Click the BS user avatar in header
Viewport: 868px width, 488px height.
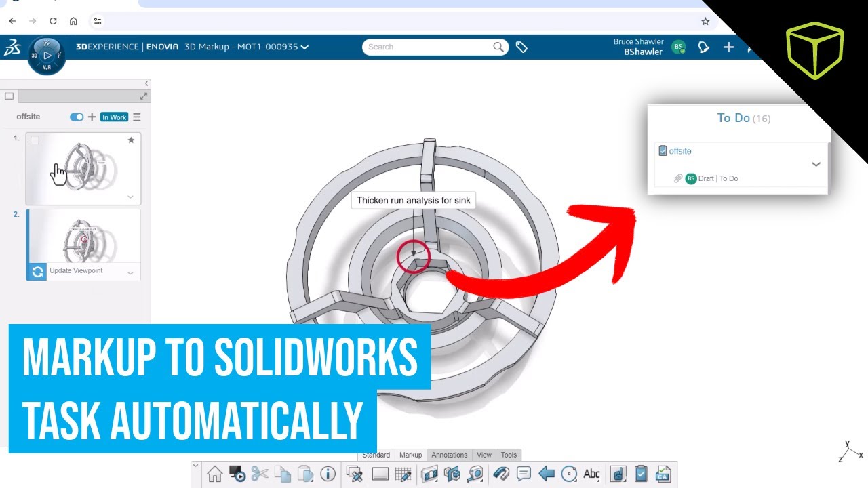tap(678, 47)
